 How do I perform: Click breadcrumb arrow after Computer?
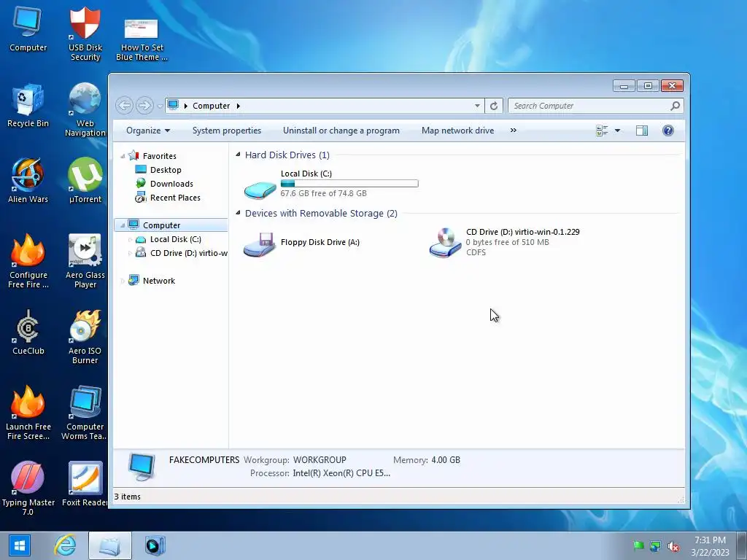(239, 106)
